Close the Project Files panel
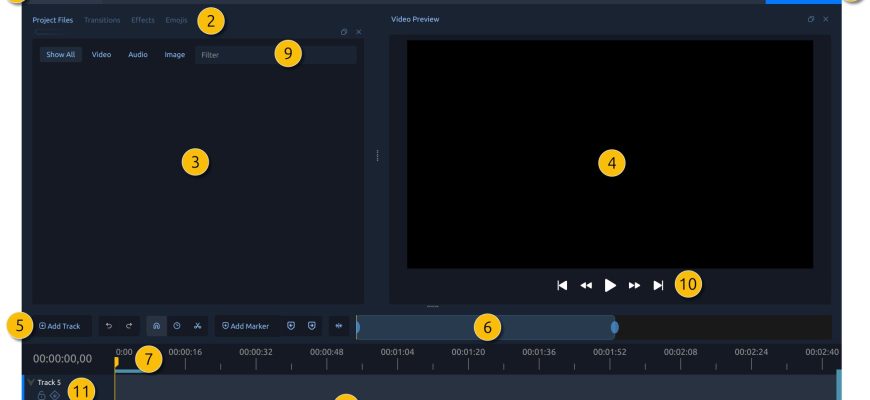This screenshot has height=400, width=870. 358,32
